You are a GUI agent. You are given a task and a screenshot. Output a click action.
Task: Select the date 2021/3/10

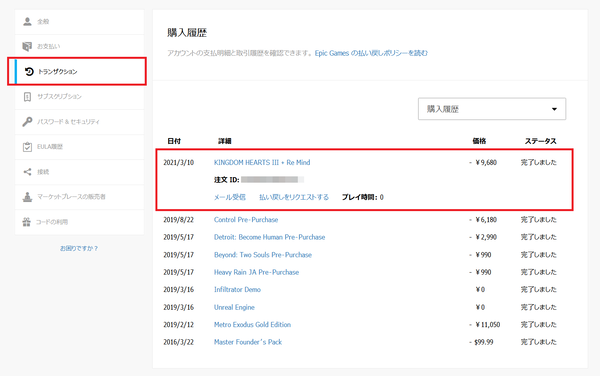[179, 163]
